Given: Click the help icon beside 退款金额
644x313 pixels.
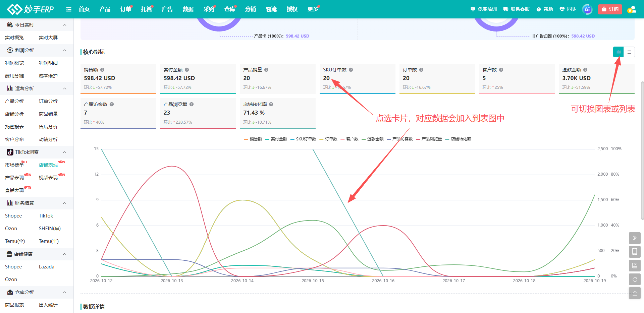Looking at the screenshot, I should (585, 70).
